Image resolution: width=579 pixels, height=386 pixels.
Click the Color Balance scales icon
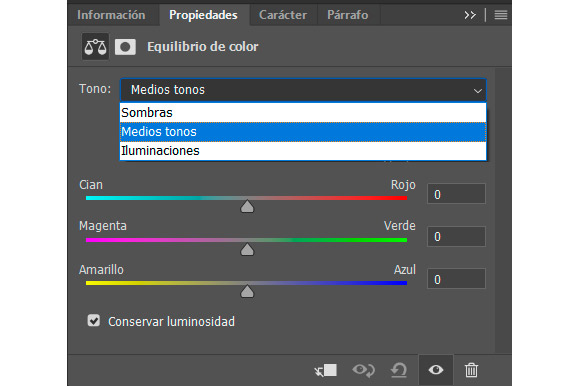pyautogui.click(x=95, y=47)
